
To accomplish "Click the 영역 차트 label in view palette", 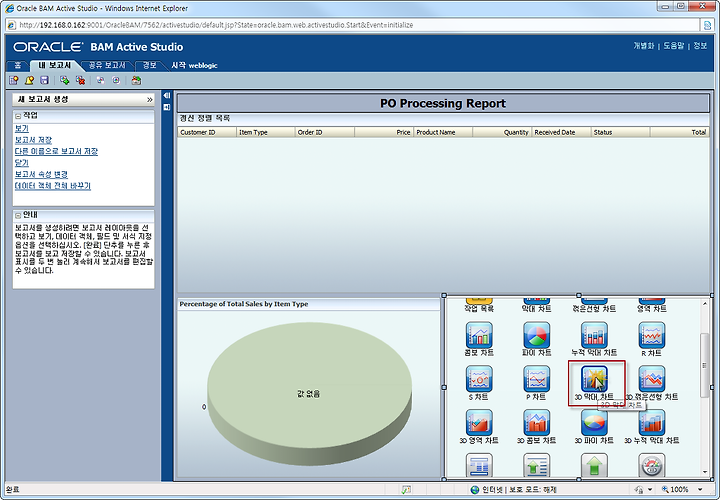I will (x=652, y=309).
